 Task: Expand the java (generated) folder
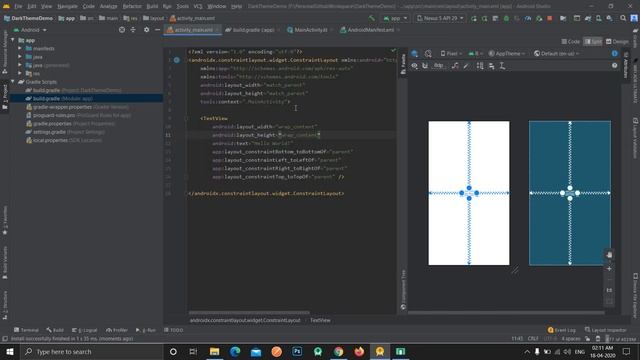tap(20, 65)
